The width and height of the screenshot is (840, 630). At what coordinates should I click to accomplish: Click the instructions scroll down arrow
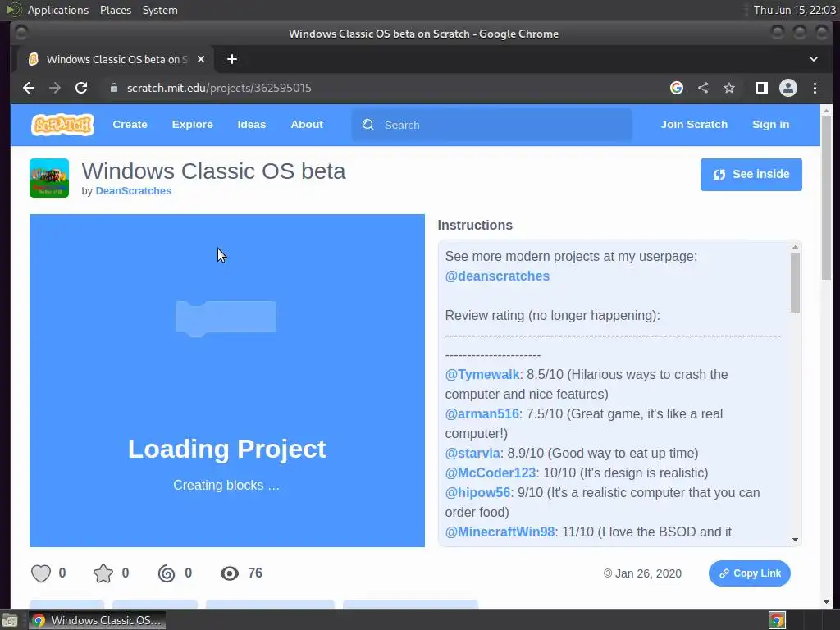pos(795,540)
